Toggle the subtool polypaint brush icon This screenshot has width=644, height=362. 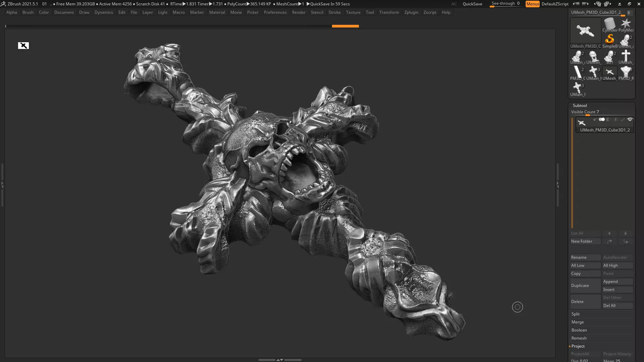tap(623, 119)
